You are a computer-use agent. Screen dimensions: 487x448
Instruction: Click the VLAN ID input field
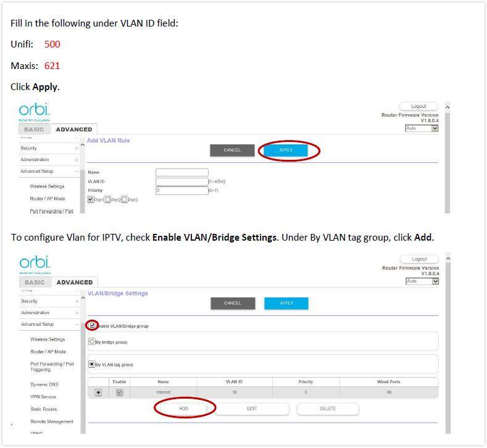click(x=181, y=181)
